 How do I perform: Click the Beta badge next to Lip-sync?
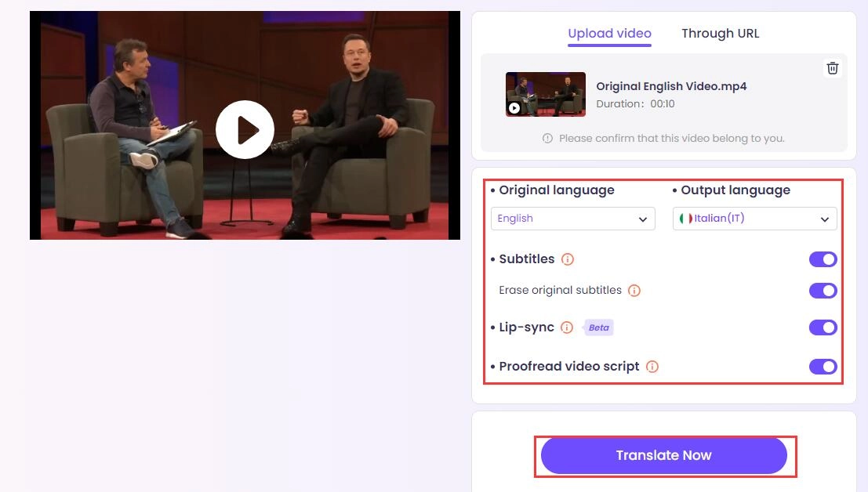coord(598,327)
